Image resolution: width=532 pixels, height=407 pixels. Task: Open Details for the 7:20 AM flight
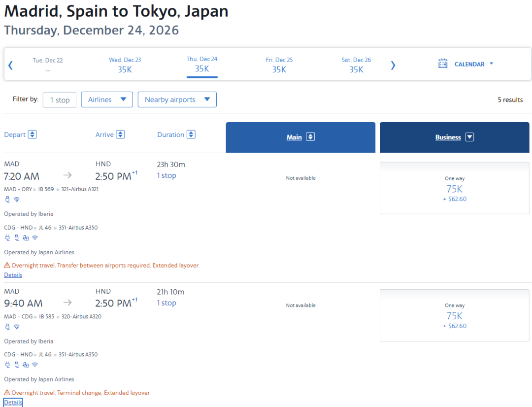pyautogui.click(x=13, y=275)
